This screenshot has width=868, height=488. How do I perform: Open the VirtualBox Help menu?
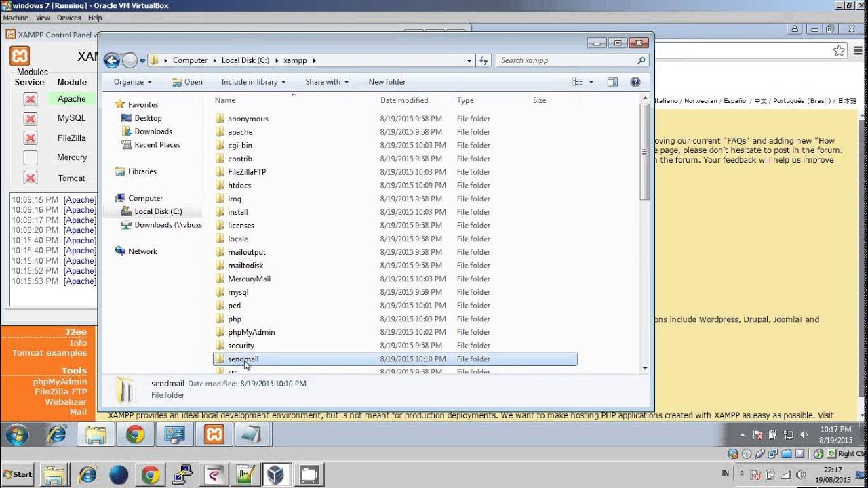pos(95,18)
